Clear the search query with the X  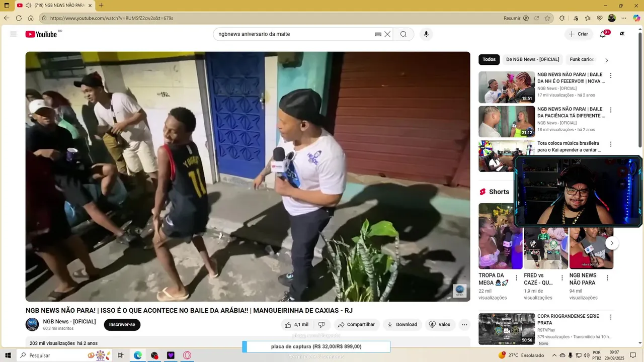tap(387, 34)
